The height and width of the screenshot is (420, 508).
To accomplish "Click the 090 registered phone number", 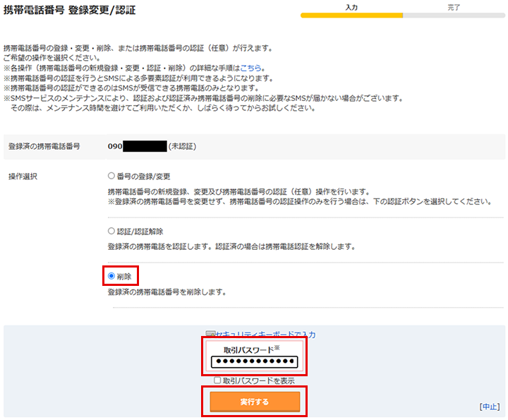I will (x=115, y=146).
